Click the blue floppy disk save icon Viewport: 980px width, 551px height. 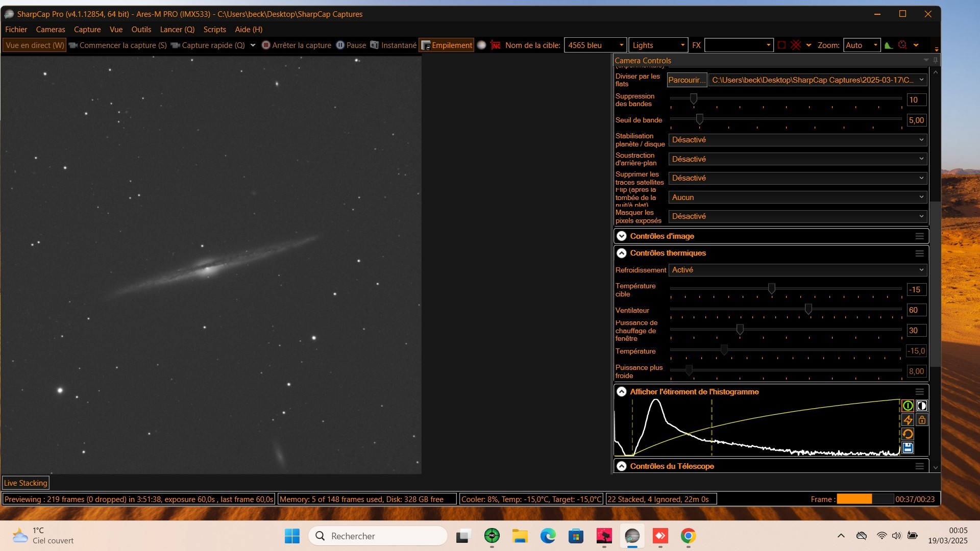coord(908,448)
